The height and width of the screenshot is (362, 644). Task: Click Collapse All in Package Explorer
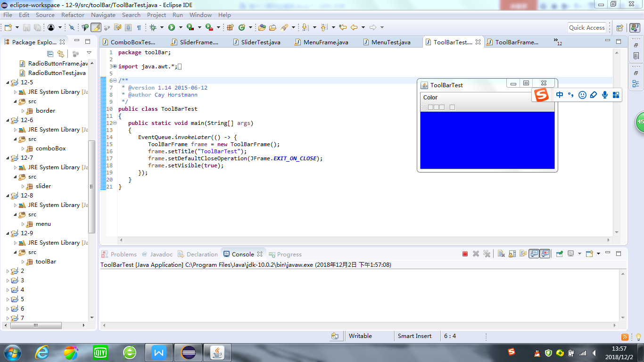pos(50,54)
